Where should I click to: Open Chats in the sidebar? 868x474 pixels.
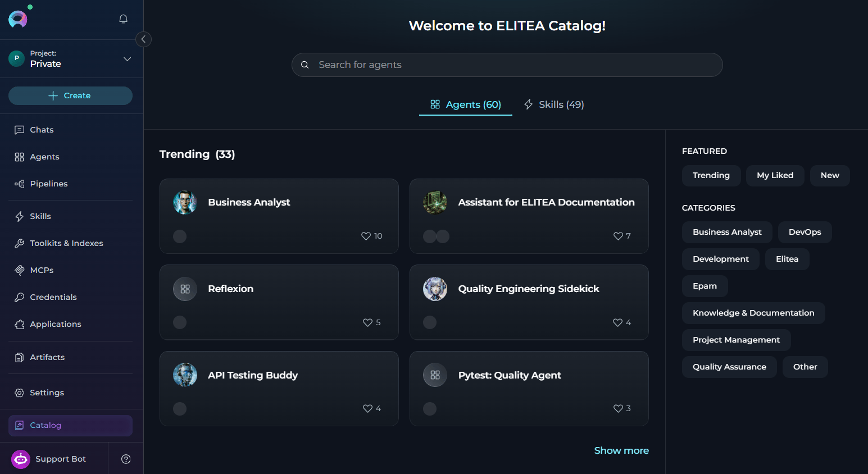pos(70,130)
